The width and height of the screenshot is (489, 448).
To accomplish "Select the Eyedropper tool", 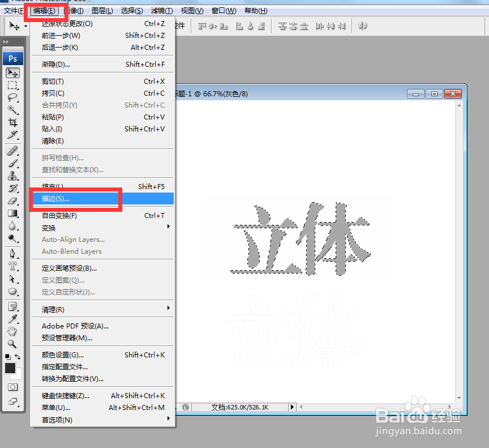I will click(x=12, y=319).
